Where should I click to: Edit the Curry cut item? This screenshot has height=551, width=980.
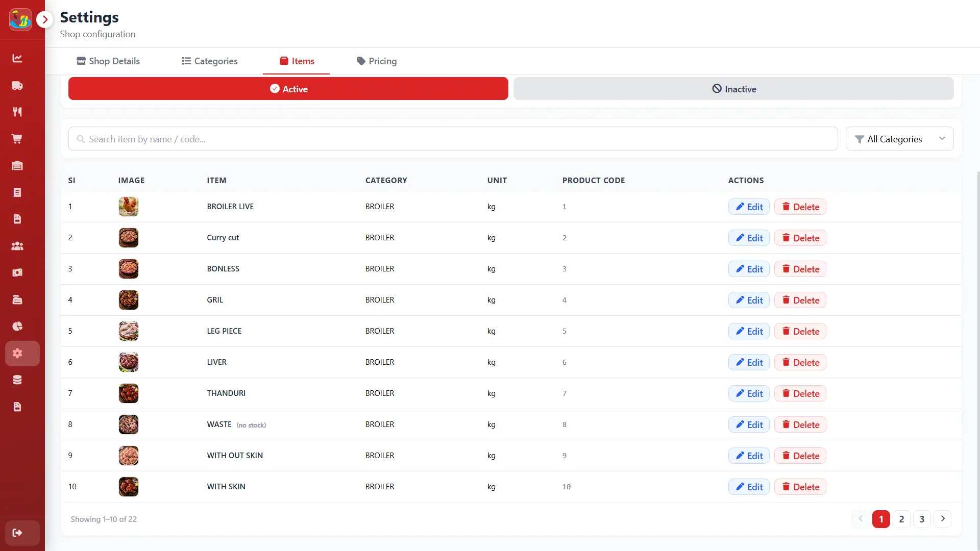(749, 238)
